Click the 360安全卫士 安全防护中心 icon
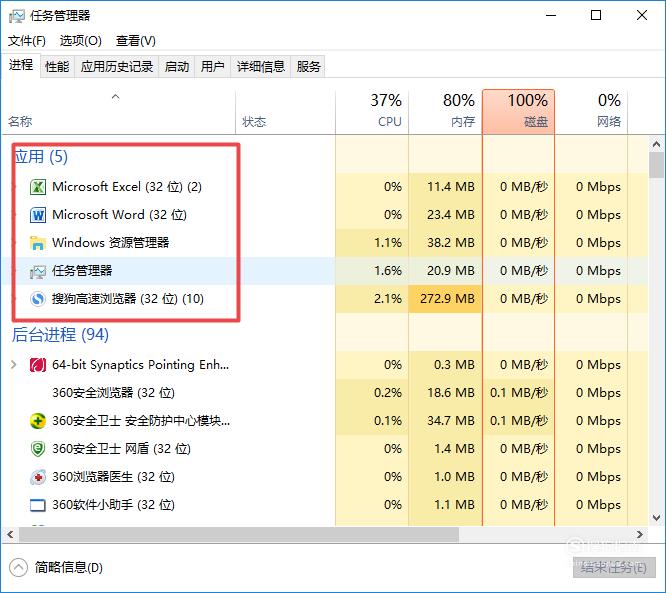The height and width of the screenshot is (593, 666). [x=38, y=421]
